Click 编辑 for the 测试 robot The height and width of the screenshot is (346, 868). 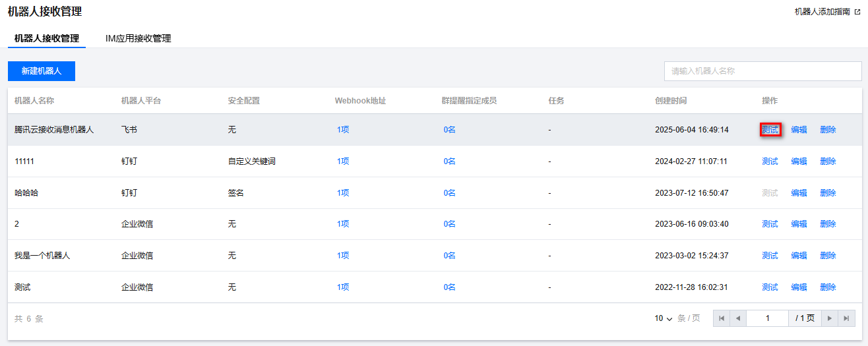pyautogui.click(x=799, y=287)
